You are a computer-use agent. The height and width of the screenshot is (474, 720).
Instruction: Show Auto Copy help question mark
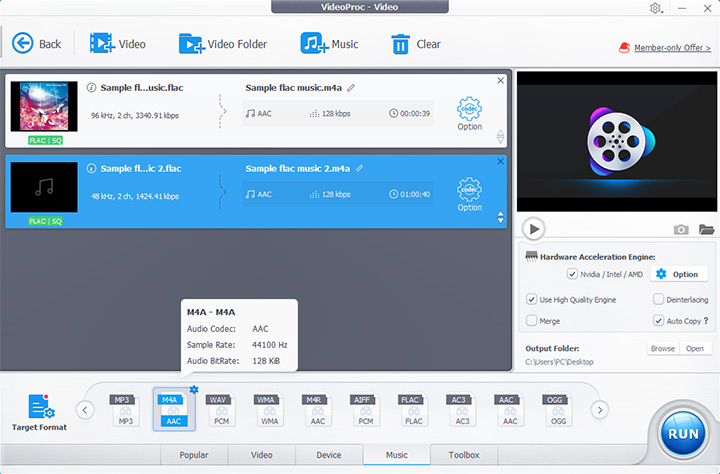706,321
